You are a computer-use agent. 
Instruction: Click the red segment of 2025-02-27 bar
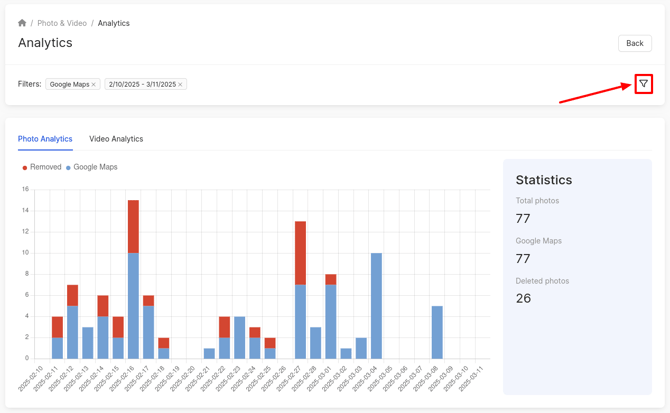(300, 253)
